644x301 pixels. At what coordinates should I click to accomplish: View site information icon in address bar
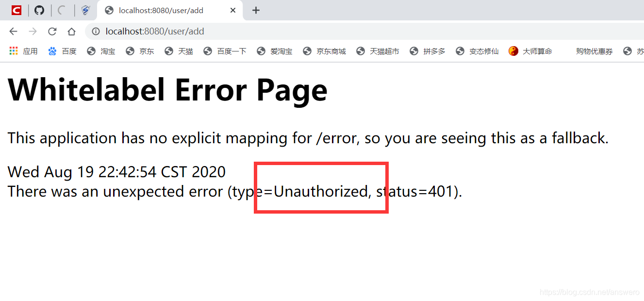tap(96, 32)
